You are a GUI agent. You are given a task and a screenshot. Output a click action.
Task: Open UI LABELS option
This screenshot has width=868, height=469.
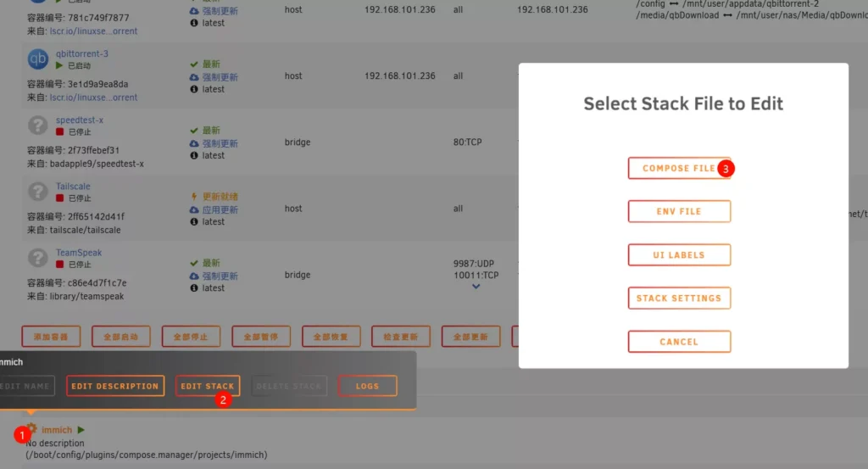(x=678, y=255)
